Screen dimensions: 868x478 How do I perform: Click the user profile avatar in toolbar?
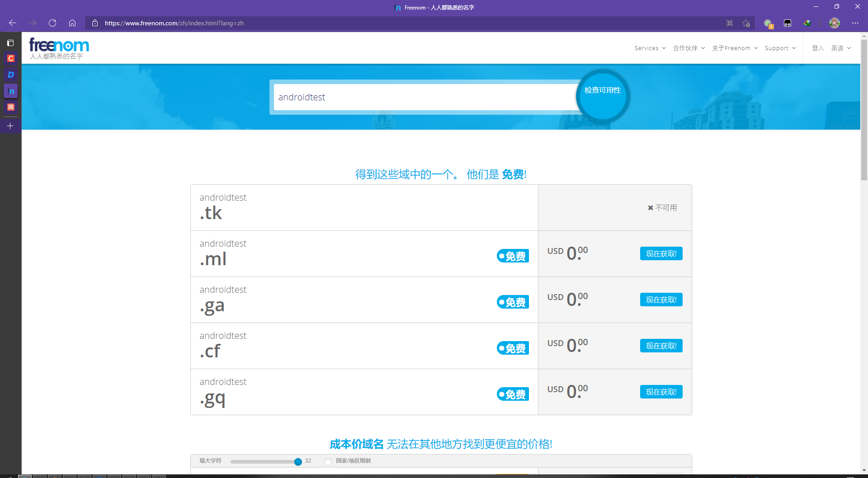coord(835,23)
